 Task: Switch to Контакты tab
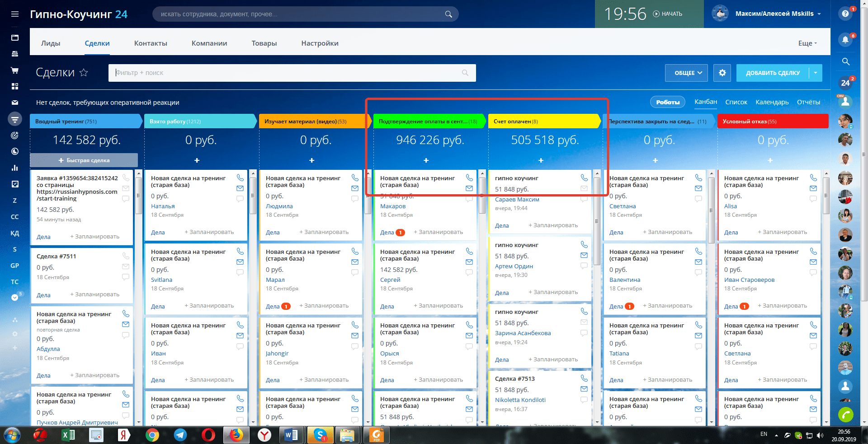(x=151, y=43)
